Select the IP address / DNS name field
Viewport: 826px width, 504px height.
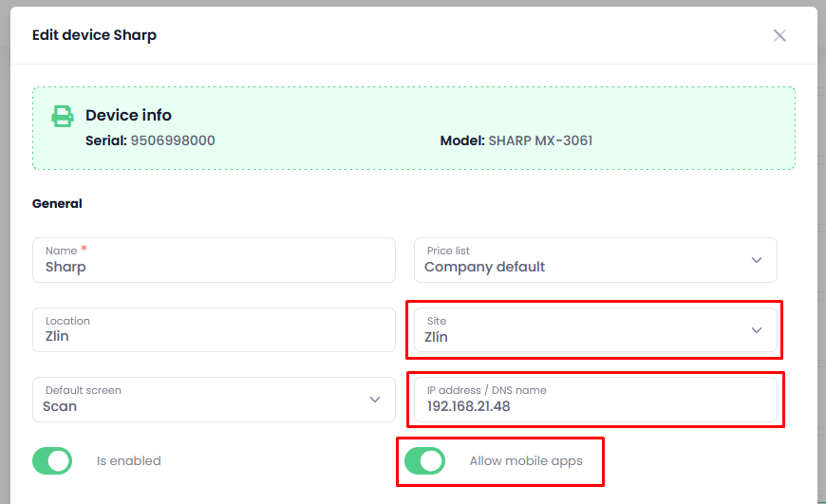(595, 400)
